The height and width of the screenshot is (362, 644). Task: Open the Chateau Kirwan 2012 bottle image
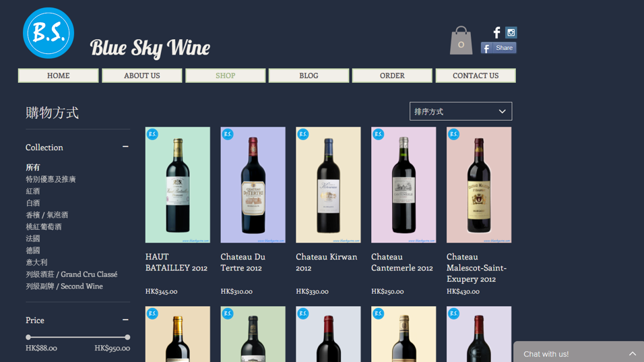[x=328, y=185]
